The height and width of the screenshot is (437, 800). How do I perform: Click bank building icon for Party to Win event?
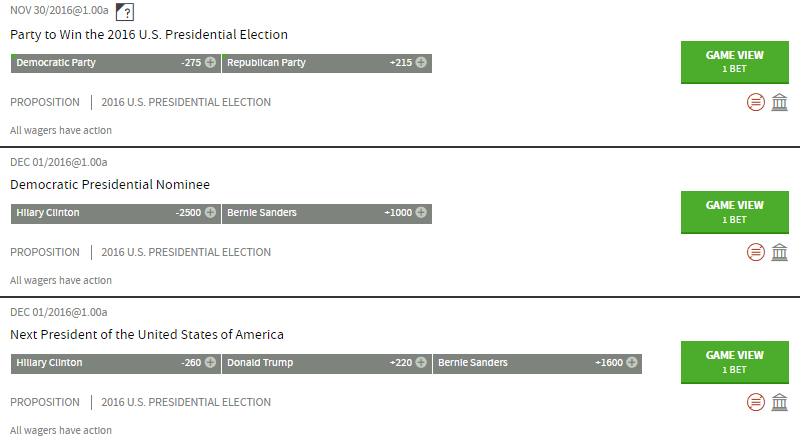pyautogui.click(x=779, y=102)
